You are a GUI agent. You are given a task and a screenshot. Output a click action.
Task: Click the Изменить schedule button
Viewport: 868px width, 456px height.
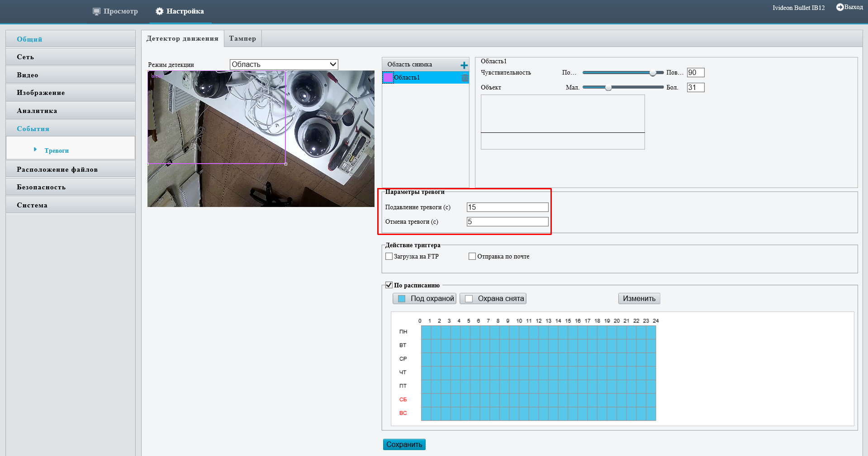tap(639, 299)
